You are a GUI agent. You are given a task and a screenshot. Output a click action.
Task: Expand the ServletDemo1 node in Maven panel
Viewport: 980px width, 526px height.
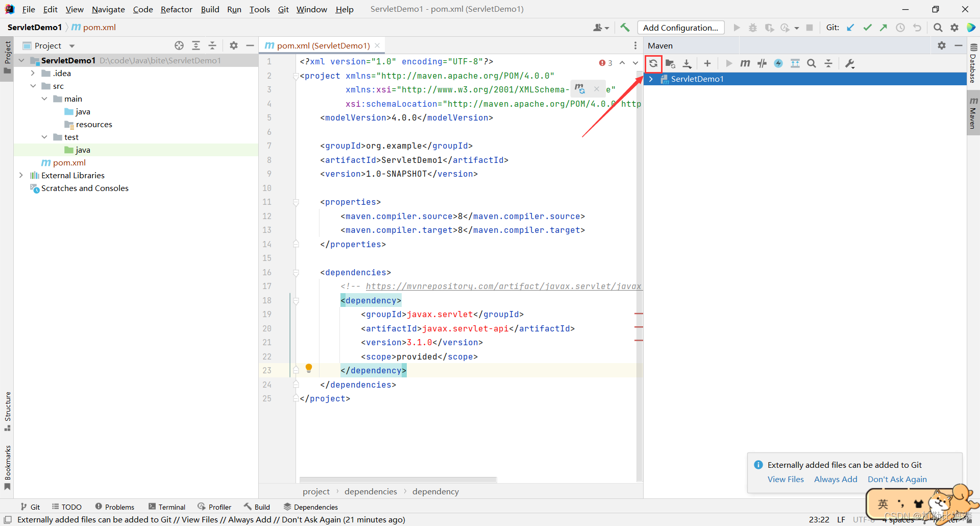click(651, 79)
